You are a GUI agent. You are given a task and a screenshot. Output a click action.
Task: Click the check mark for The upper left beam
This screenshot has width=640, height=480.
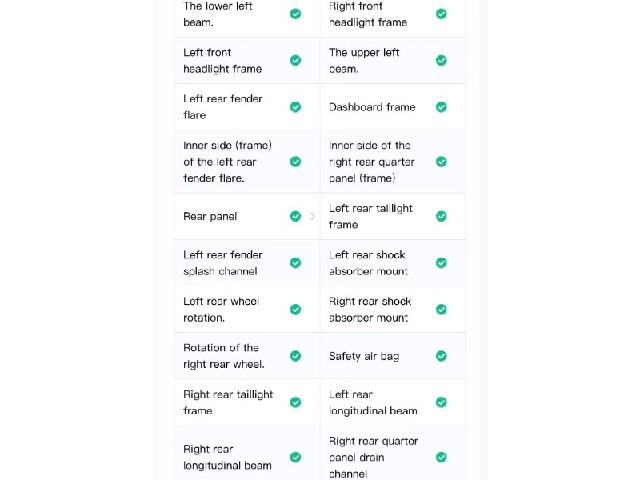(x=441, y=60)
